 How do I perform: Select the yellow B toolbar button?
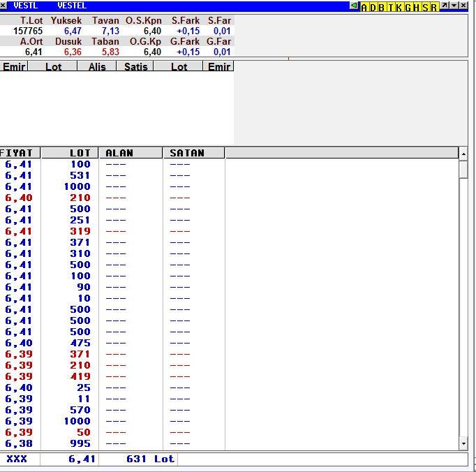click(x=381, y=6)
